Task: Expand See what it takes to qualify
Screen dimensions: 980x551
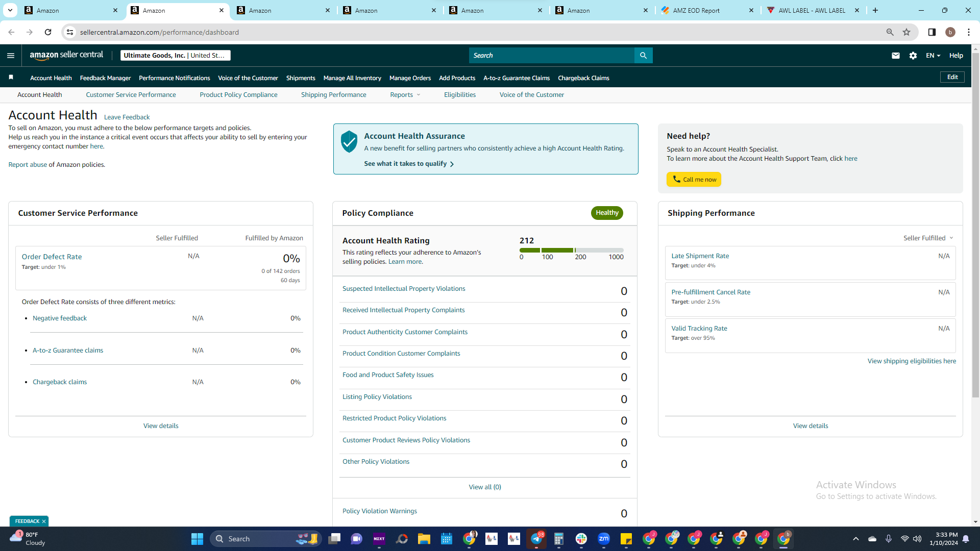Action: (409, 164)
